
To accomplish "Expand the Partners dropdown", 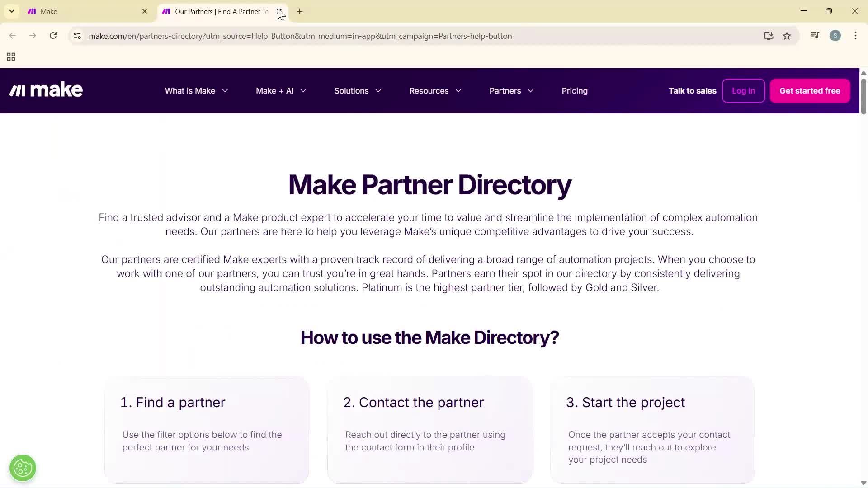I will click(511, 91).
